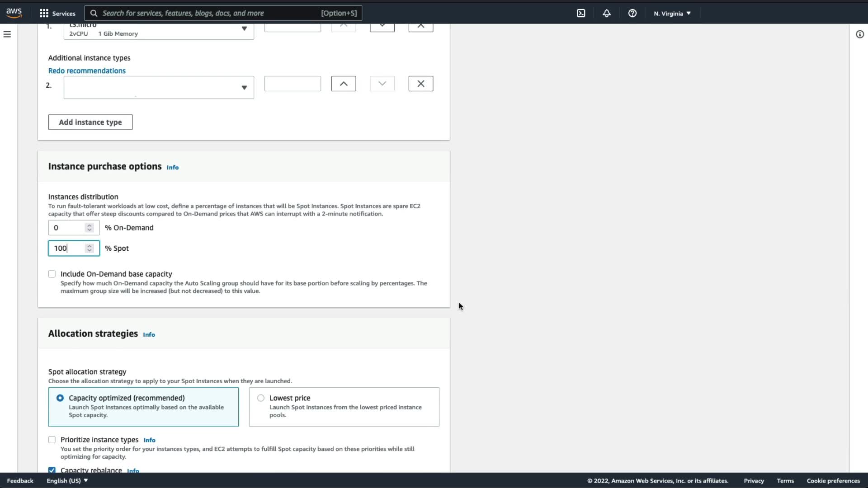Click the Add instance type button
Viewport: 868px width, 488px height.
[x=90, y=122]
